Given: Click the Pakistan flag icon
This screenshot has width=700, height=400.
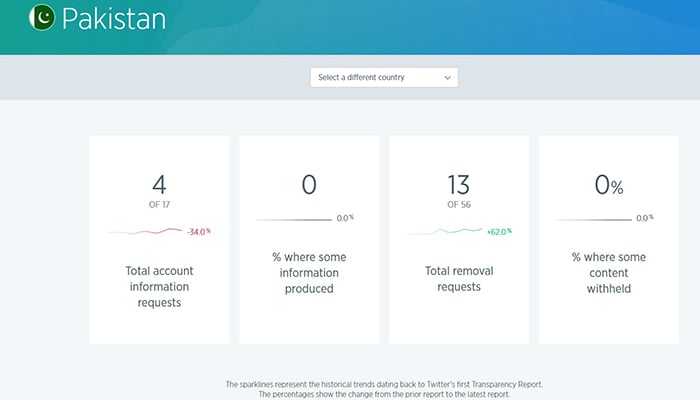Looking at the screenshot, I should point(42,17).
